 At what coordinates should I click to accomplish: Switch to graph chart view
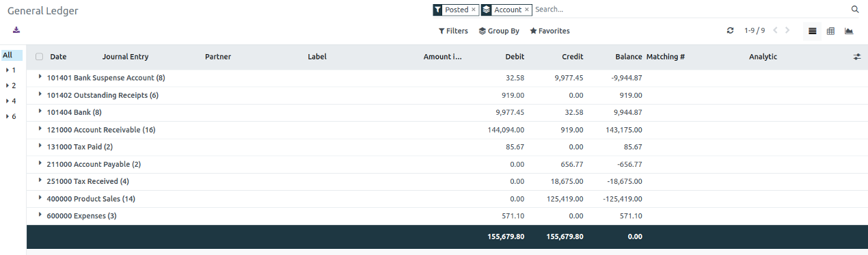pyautogui.click(x=849, y=31)
